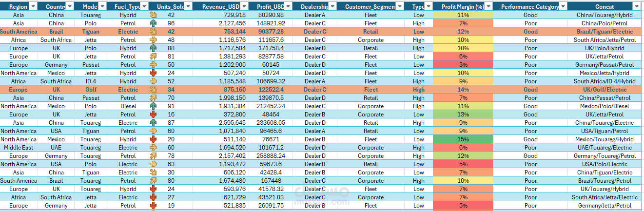This screenshot has width=644, height=211.
Task: Open the Profit_USD column filter dropdown
Action: point(288,7)
